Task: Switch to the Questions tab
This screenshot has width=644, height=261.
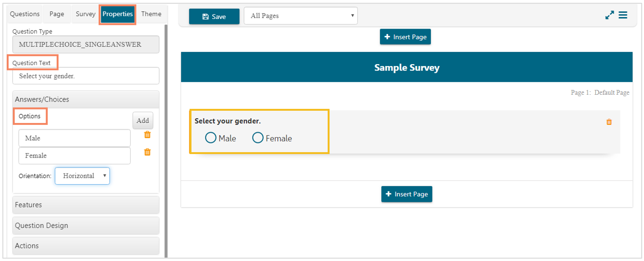Action: pyautogui.click(x=25, y=14)
